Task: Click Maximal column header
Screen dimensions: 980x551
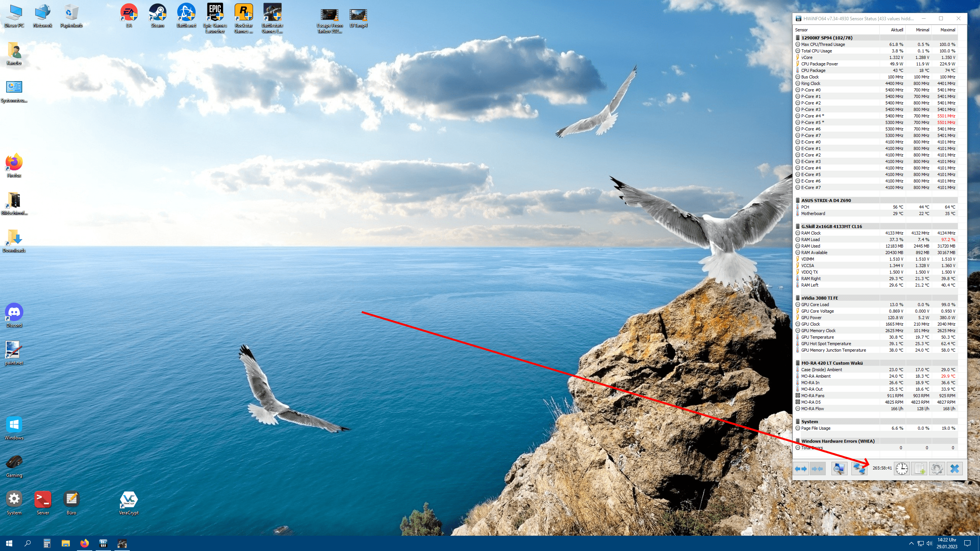Action: (x=945, y=30)
